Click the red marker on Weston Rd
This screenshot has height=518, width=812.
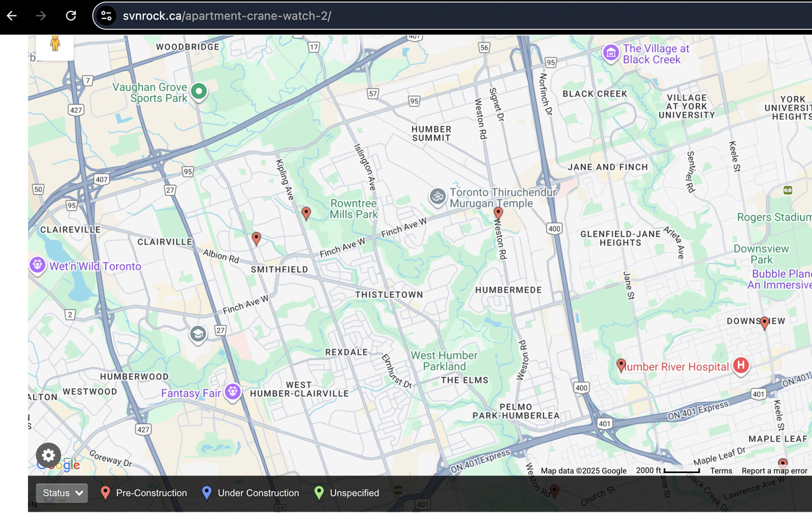(x=499, y=213)
